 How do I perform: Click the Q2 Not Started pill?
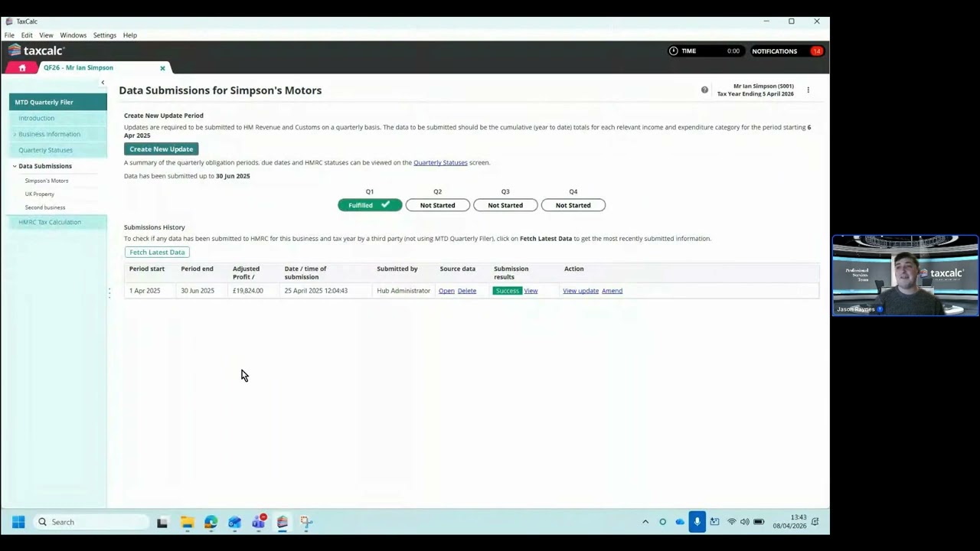coord(438,205)
